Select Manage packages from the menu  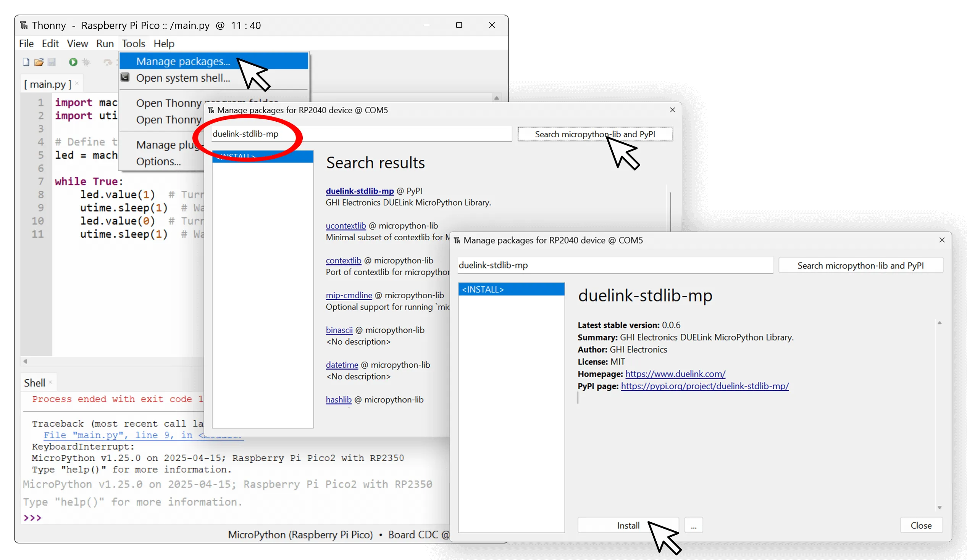point(182,61)
